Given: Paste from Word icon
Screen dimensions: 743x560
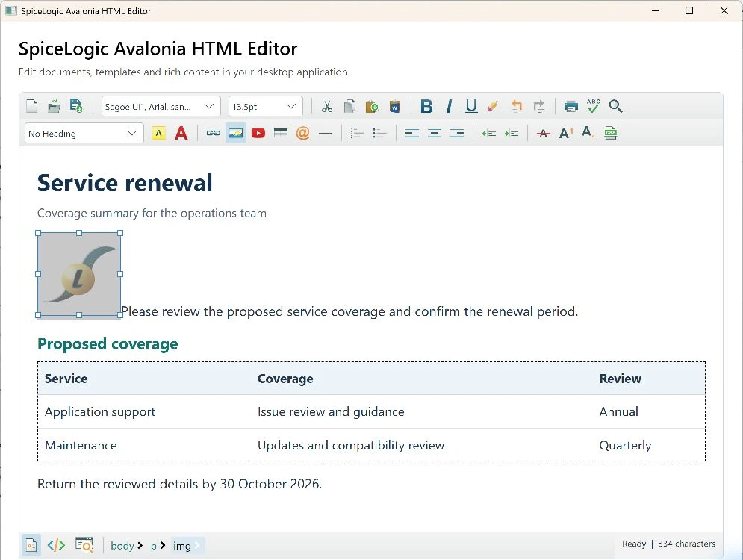Looking at the screenshot, I should tap(395, 106).
